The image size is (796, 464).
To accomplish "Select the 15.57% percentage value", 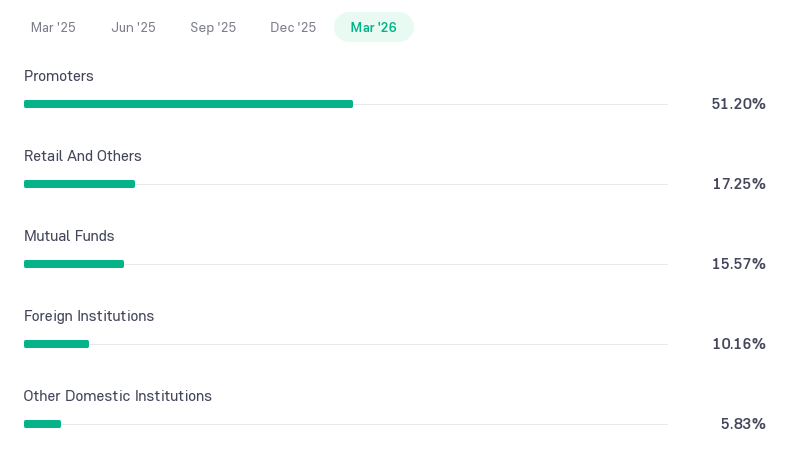I will pyautogui.click(x=739, y=264).
